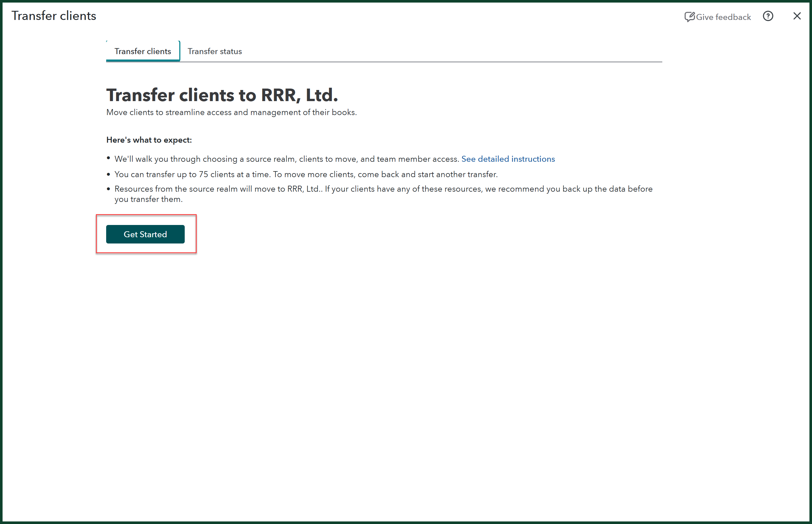The width and height of the screenshot is (812, 524).
Task: Click the bullet dot before 'We'll walk you through'
Action: pyautogui.click(x=108, y=158)
